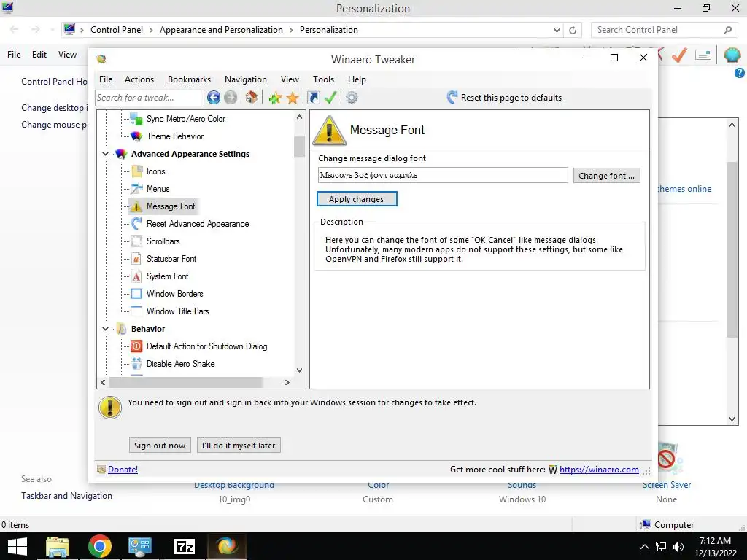This screenshot has height=560, width=747.
Task: Open the Navigation menu
Action: coord(246,79)
